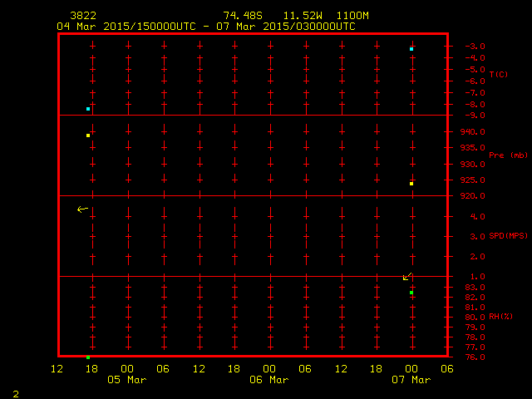This screenshot has width=532, height=399.
Task: Select the yellow pressure point near 925 mb
Action: [x=411, y=184]
